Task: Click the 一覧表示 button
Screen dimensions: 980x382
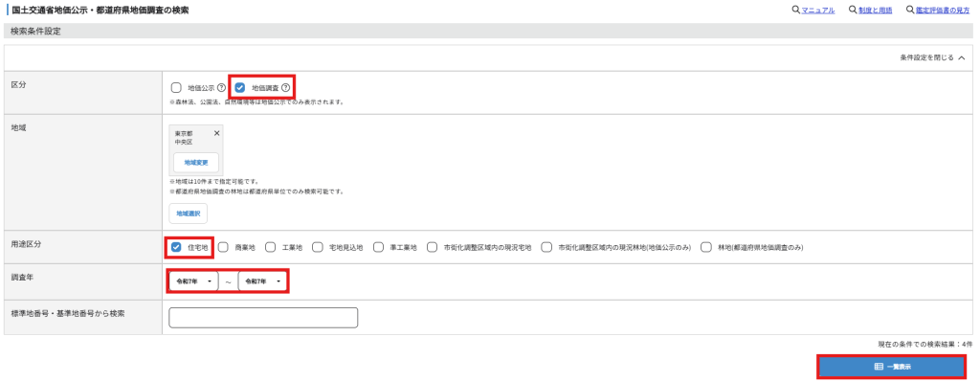Action: point(892,367)
